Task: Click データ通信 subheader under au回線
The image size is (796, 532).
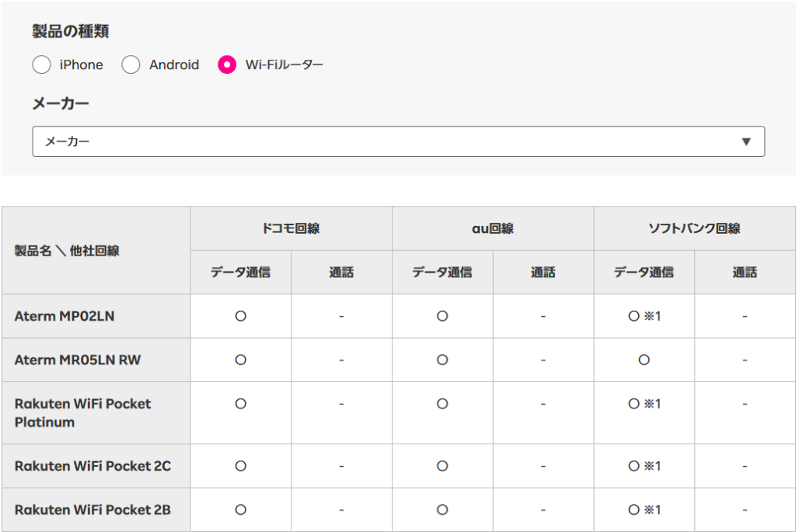Action: click(442, 273)
